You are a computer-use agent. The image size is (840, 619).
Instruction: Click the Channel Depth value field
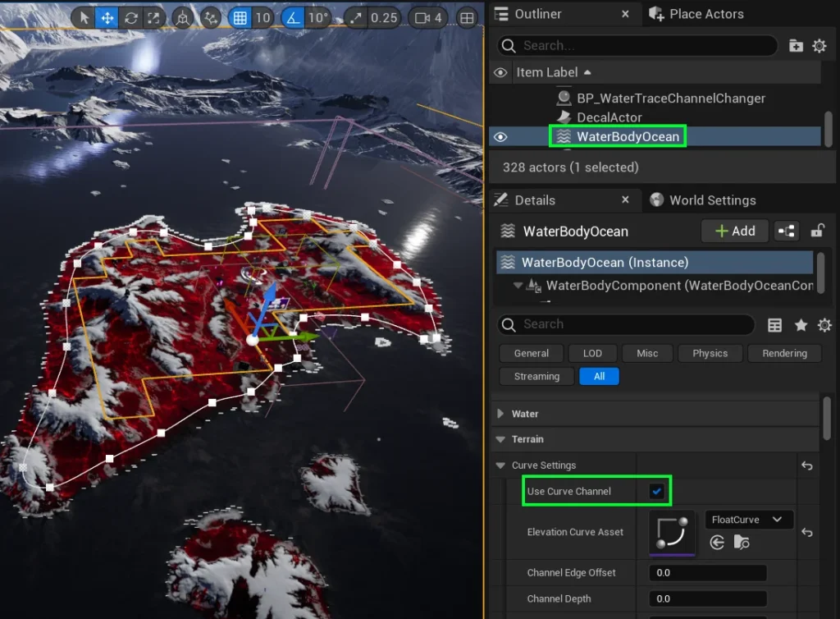707,598
